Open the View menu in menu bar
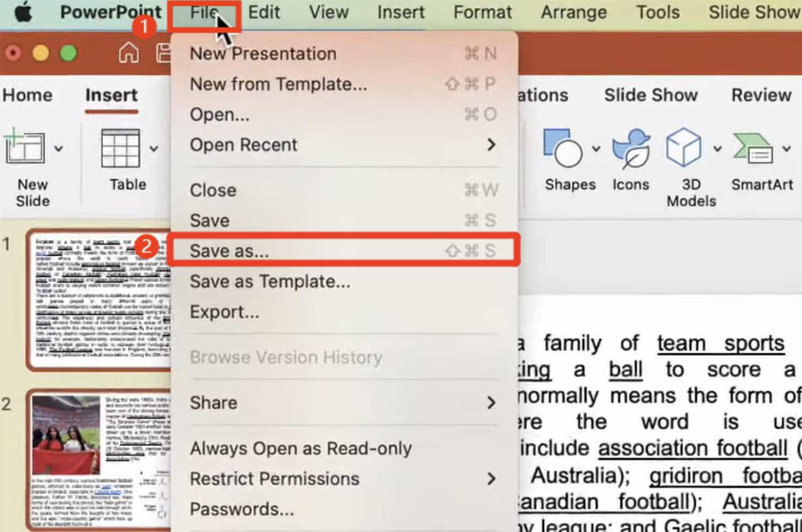 click(x=329, y=12)
